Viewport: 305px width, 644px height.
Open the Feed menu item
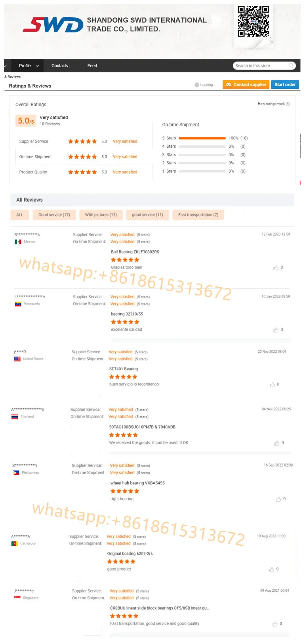tap(92, 66)
